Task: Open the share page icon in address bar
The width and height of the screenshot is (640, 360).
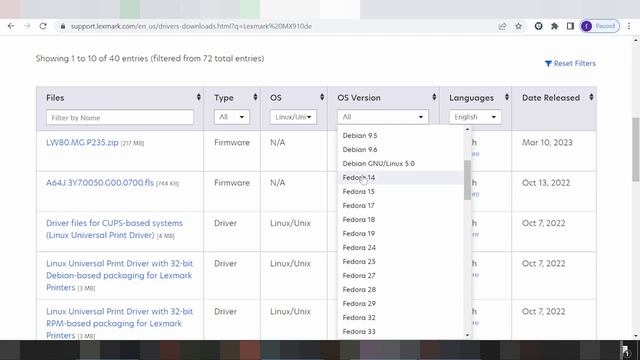Action: pos(502,26)
